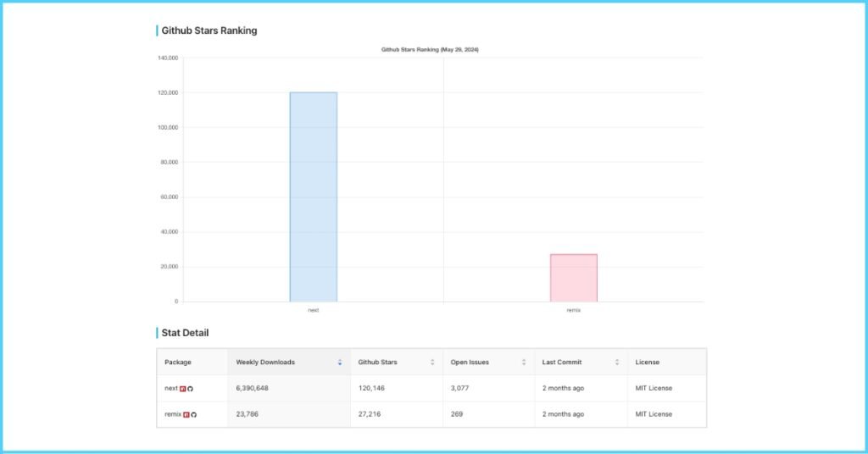Open the next package link
The height and width of the screenshot is (454, 868).
171,388
